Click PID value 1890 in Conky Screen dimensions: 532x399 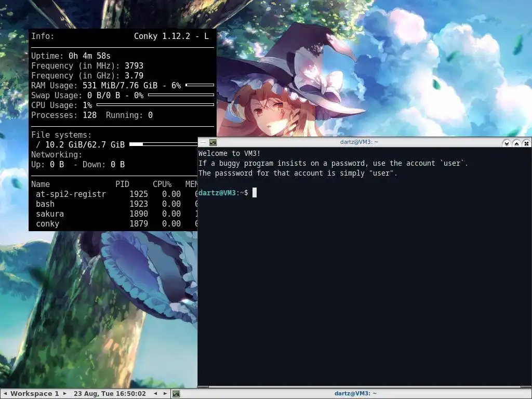pos(139,214)
